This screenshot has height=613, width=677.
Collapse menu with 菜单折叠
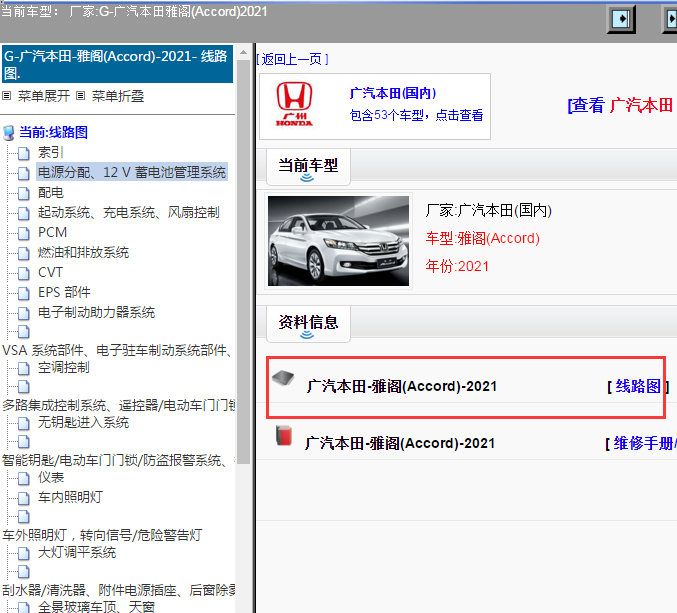tap(118, 96)
